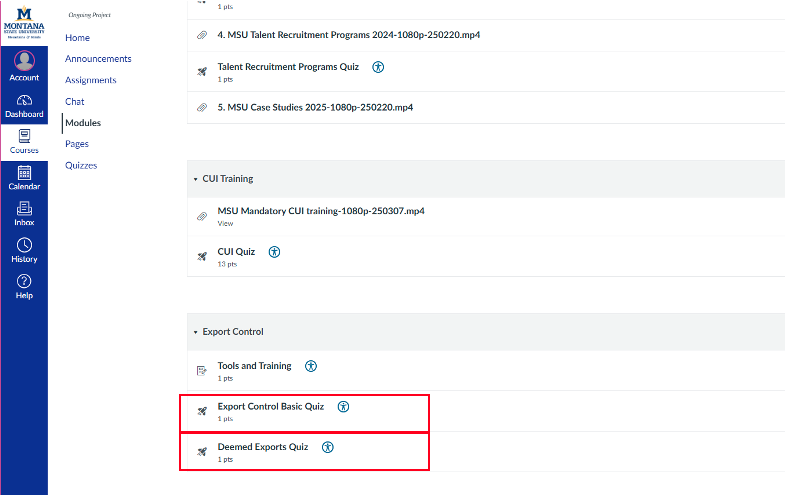
Task: Click the Montana State University logo
Action: coord(24,20)
